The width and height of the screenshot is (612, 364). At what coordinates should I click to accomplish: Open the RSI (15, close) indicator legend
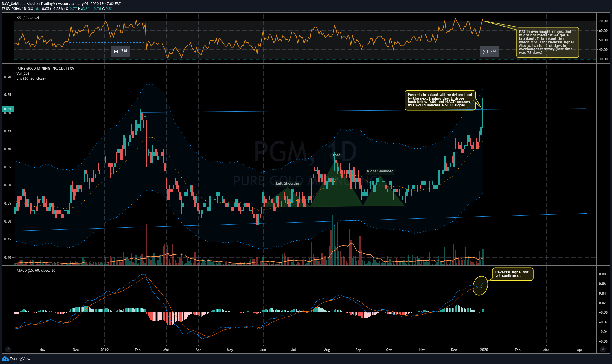point(28,18)
